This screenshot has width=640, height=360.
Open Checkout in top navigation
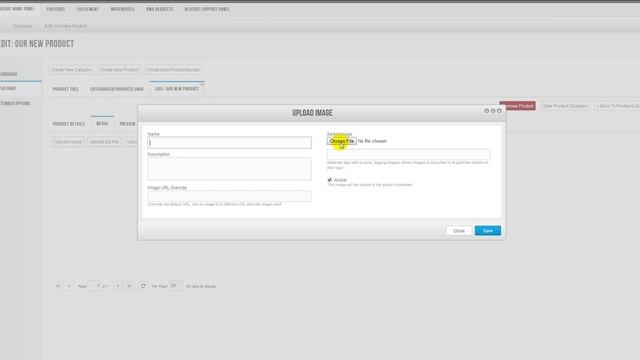pos(56,9)
